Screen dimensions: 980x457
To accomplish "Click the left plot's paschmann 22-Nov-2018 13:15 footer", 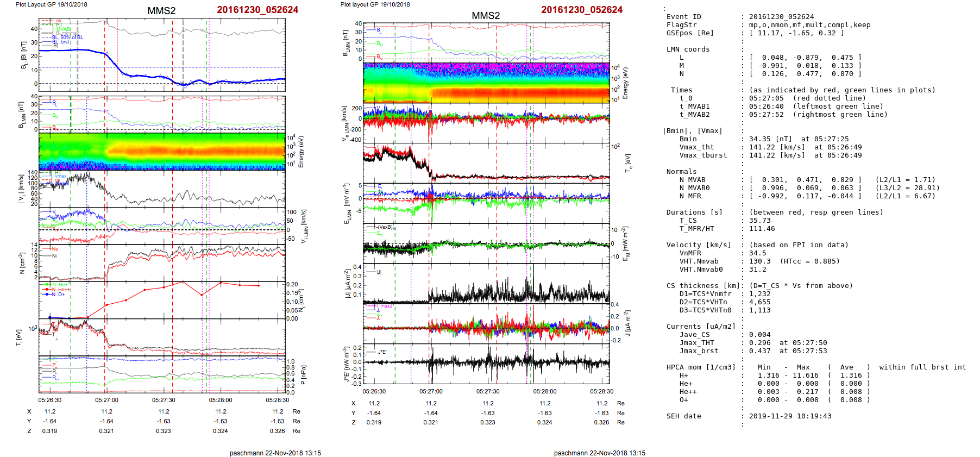I will pyautogui.click(x=275, y=453).
